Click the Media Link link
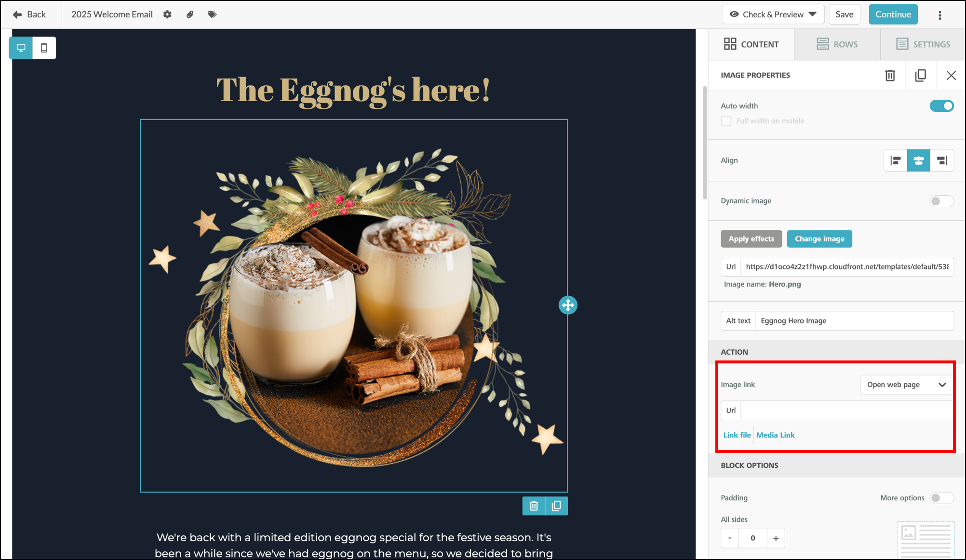Image resolution: width=966 pixels, height=560 pixels. click(775, 435)
